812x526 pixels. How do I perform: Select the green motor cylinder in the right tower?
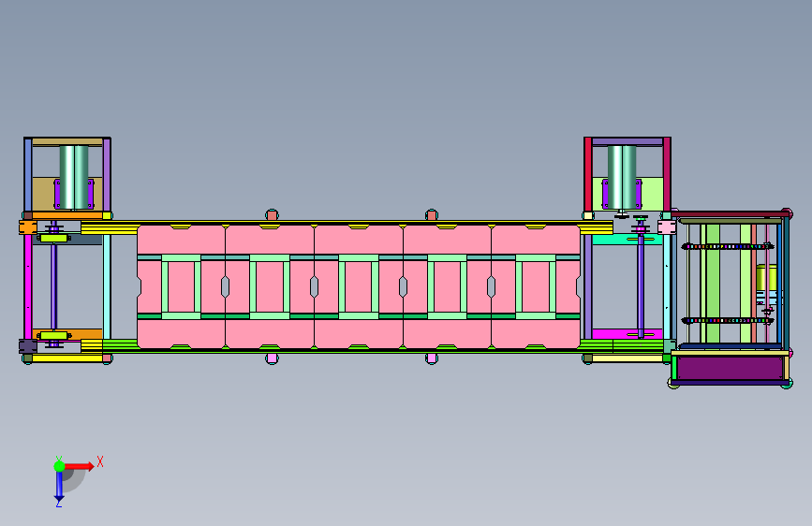tap(622, 177)
